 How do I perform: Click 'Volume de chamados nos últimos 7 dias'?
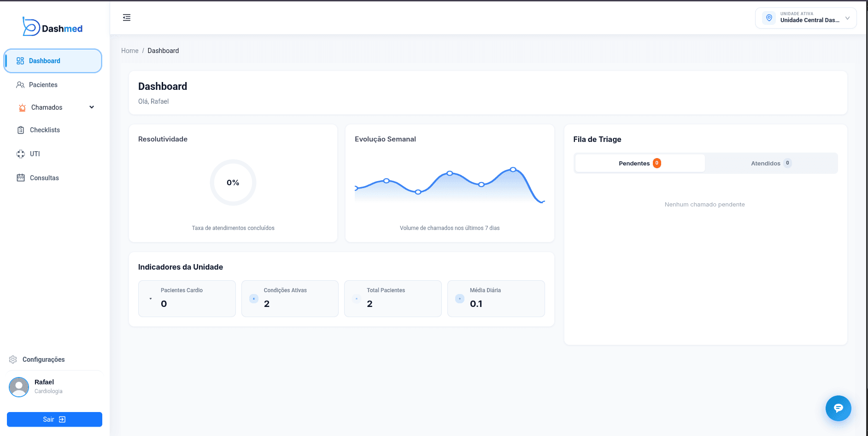pos(450,228)
